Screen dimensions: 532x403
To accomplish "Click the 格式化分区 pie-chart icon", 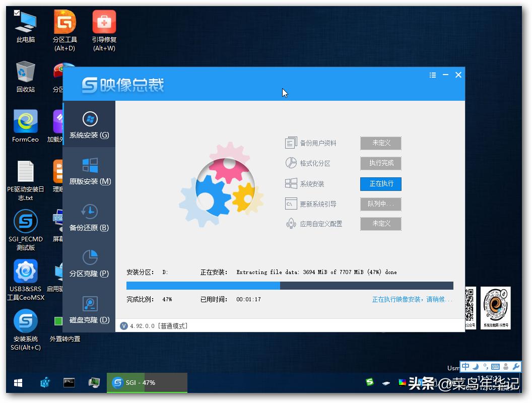I will point(291,163).
